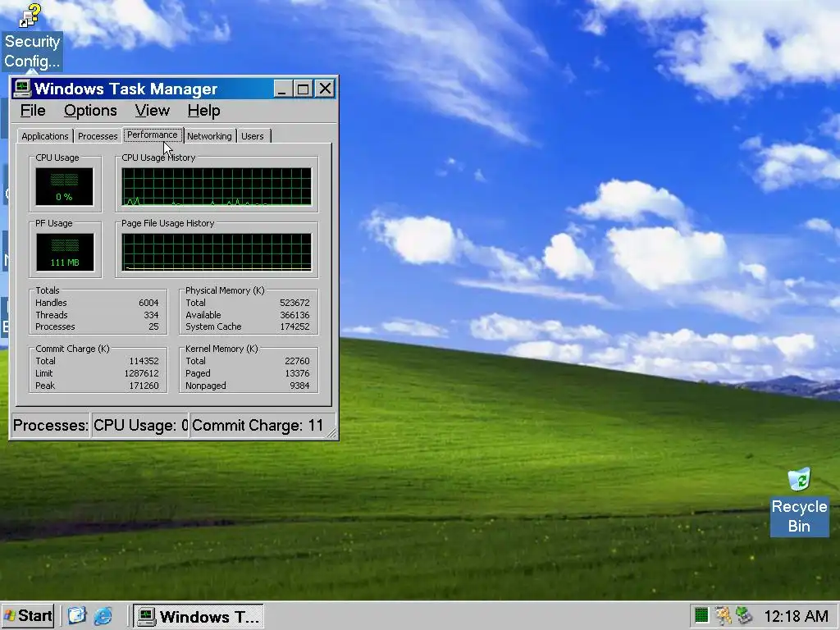
Task: Switch to the Users tab
Action: [x=253, y=136]
